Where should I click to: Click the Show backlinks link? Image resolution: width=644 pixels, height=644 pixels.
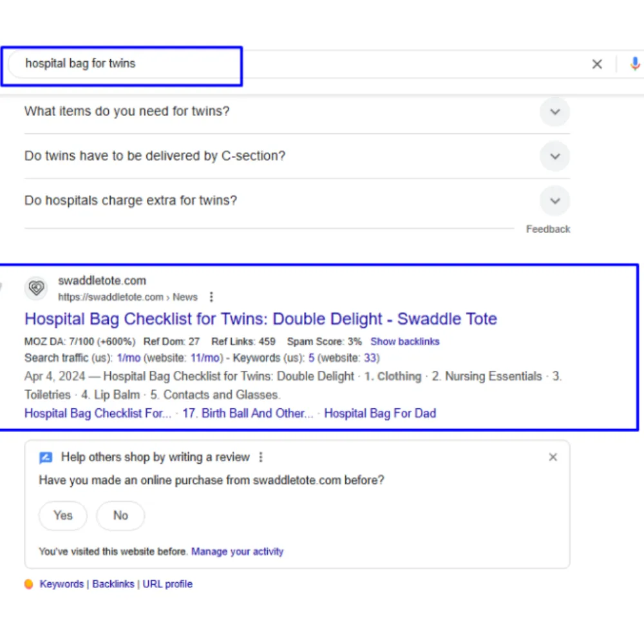point(404,341)
